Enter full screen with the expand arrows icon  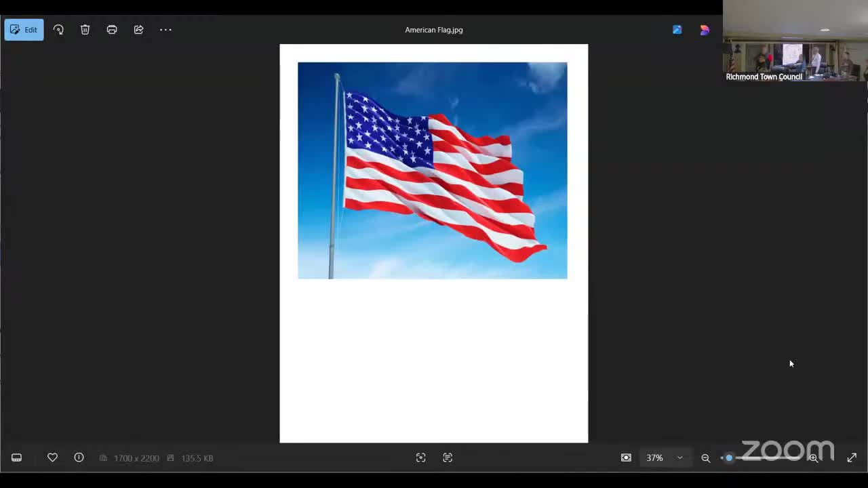click(x=852, y=458)
